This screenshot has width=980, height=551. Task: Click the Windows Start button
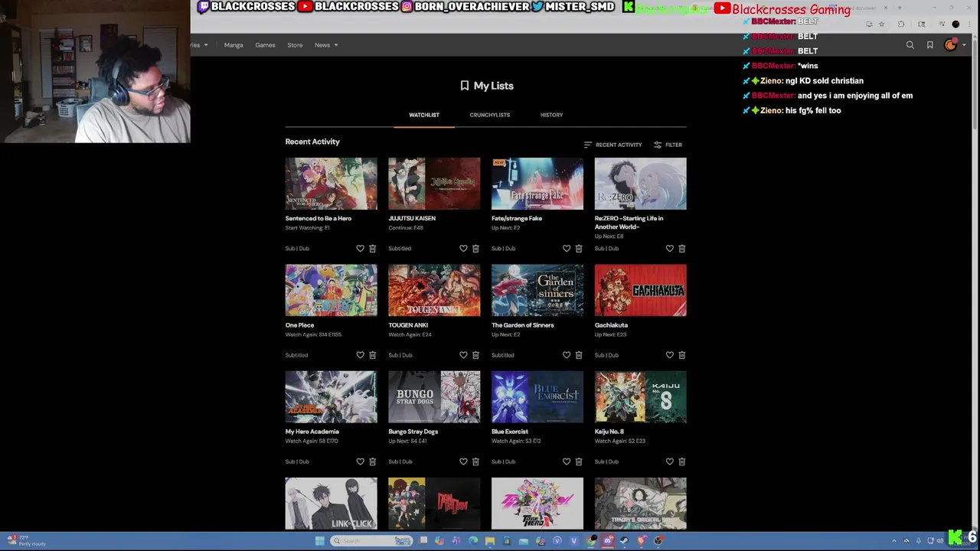coord(320,541)
